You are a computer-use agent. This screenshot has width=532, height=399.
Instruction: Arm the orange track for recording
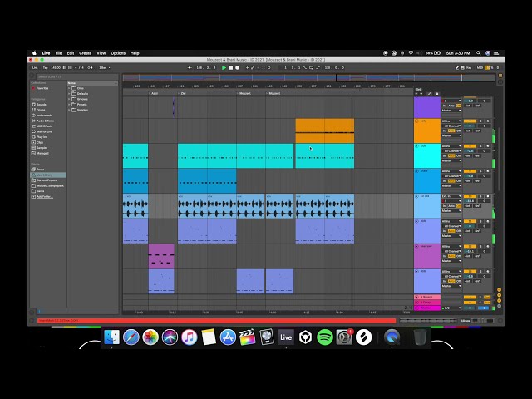[488, 121]
